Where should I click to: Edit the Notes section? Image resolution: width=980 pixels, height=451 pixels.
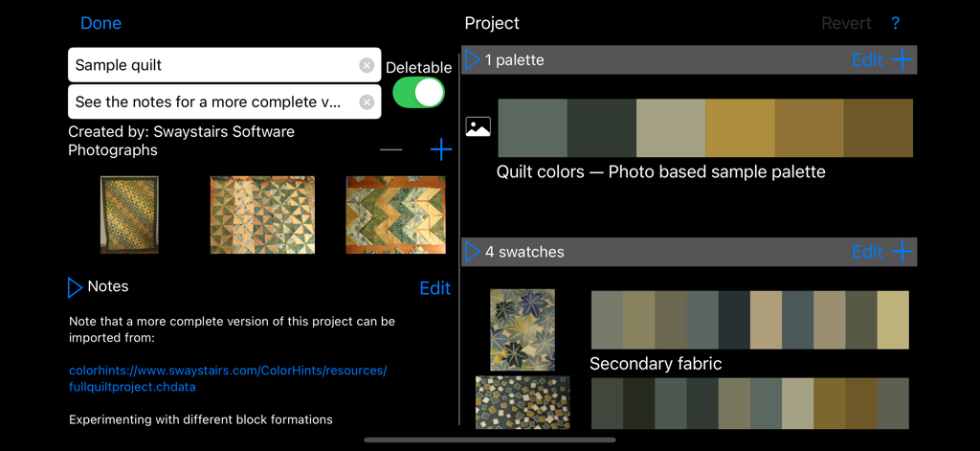(435, 287)
